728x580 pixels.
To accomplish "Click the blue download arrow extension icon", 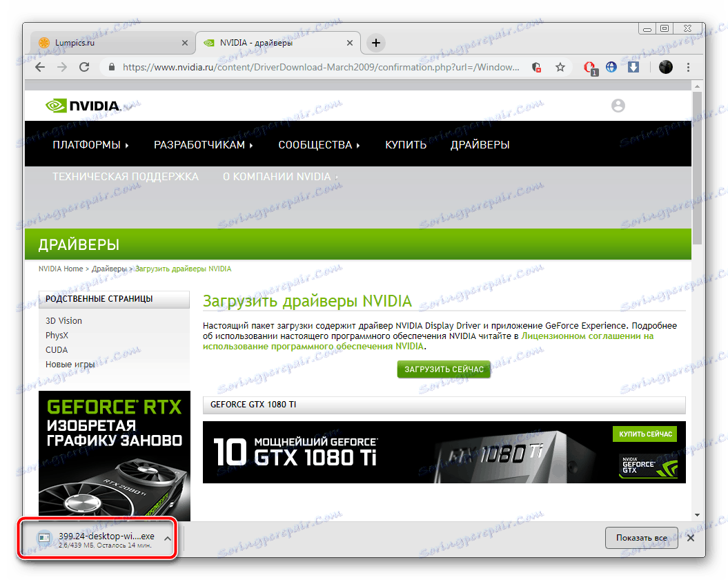I will tap(633, 67).
